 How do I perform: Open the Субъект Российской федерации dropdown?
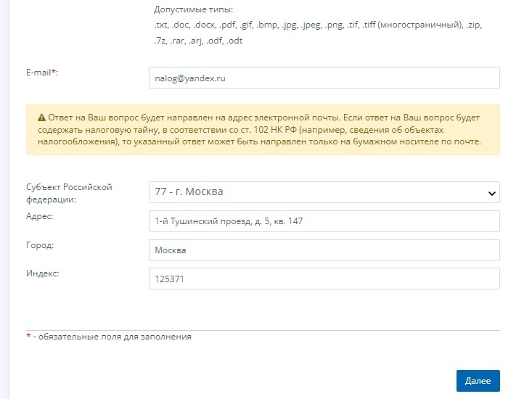click(x=324, y=192)
